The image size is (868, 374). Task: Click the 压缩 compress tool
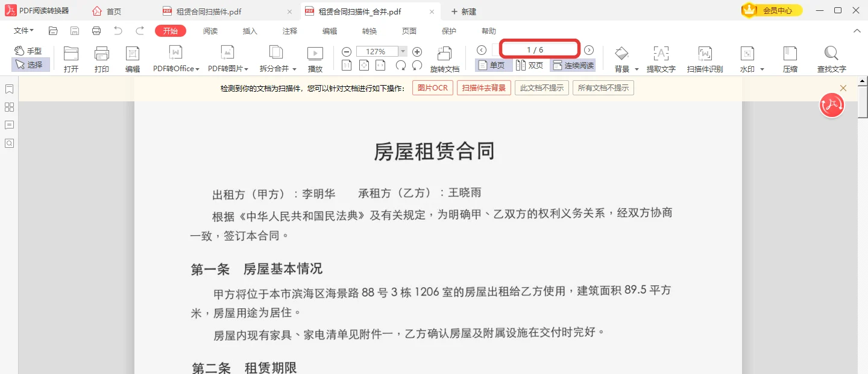(790, 60)
